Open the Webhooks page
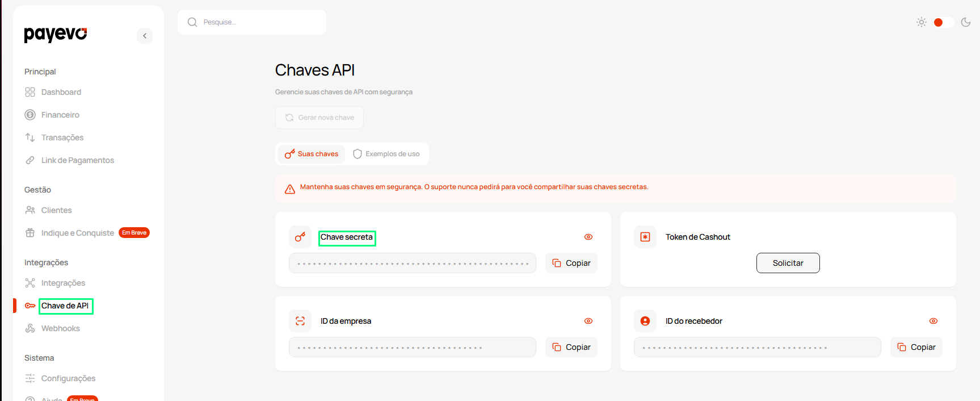 61,328
